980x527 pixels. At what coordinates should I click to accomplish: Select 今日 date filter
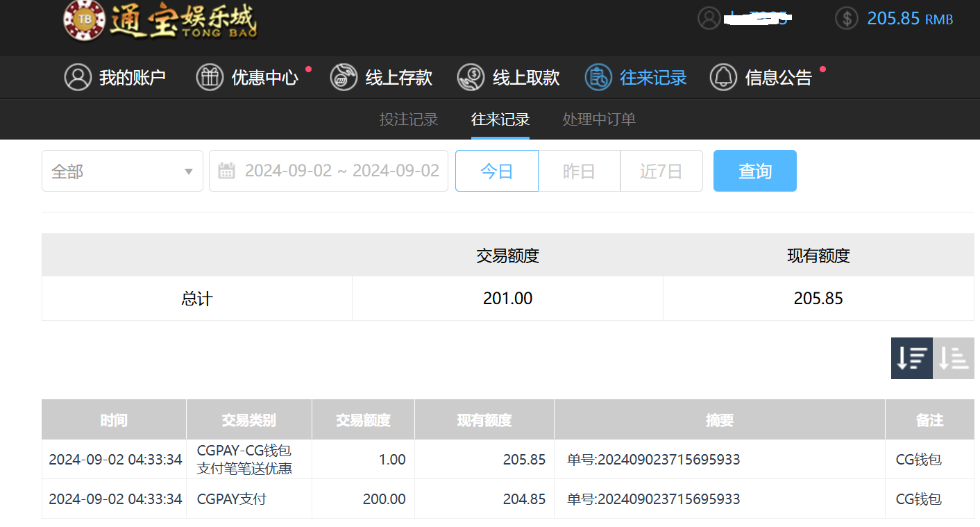point(496,171)
